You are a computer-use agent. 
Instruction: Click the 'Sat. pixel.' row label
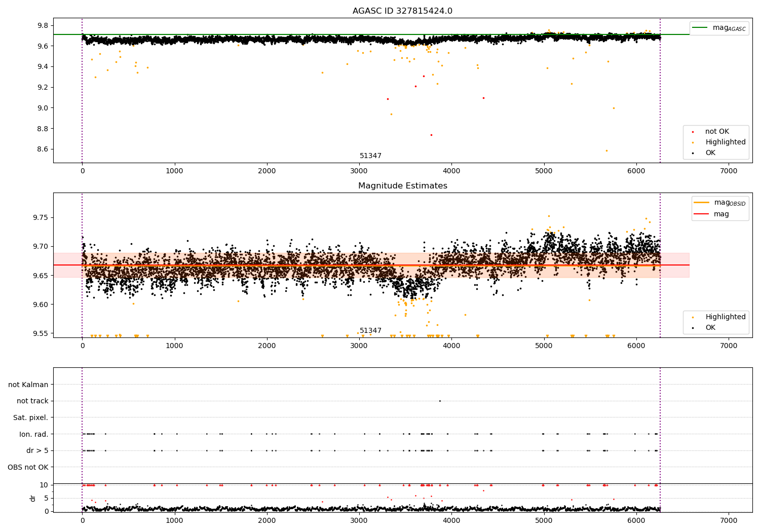coord(31,417)
